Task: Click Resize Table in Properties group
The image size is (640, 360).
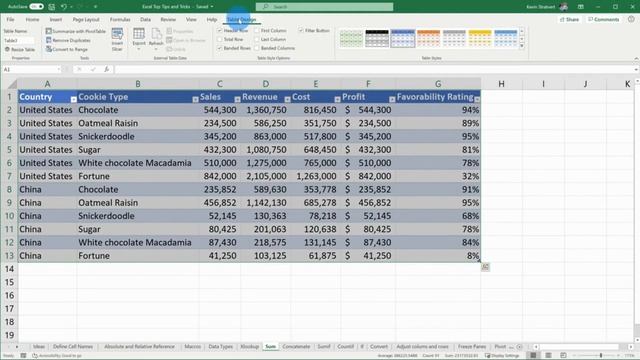Action: [x=20, y=49]
